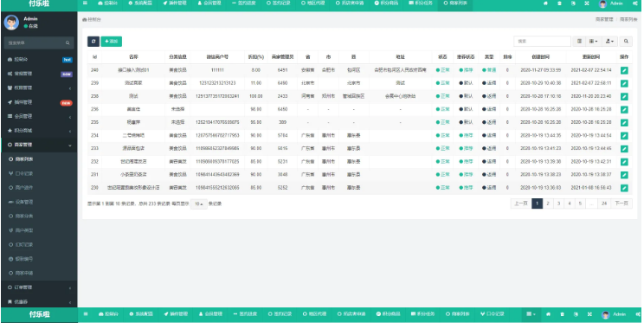Select 设备管理 in the sidebar submenu
644x323 pixels.
click(39, 202)
